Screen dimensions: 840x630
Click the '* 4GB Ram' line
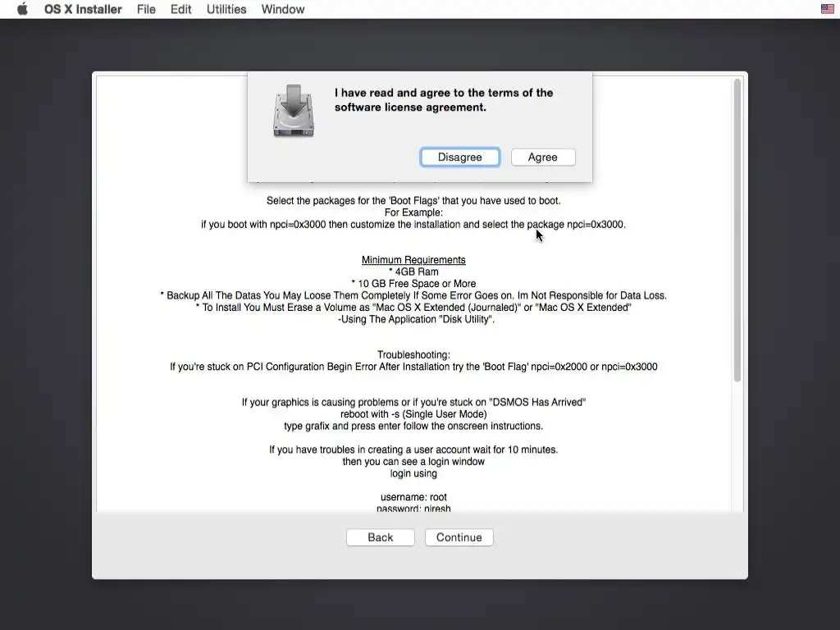(x=413, y=272)
